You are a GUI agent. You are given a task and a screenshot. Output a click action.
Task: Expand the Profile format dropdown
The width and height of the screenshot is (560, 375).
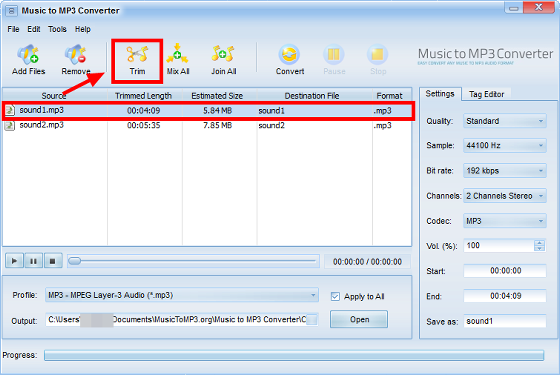point(182,295)
